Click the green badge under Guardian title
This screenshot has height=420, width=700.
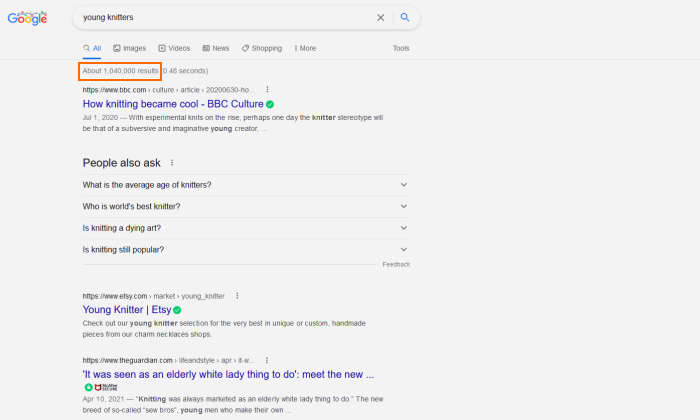pyautogui.click(x=88, y=387)
